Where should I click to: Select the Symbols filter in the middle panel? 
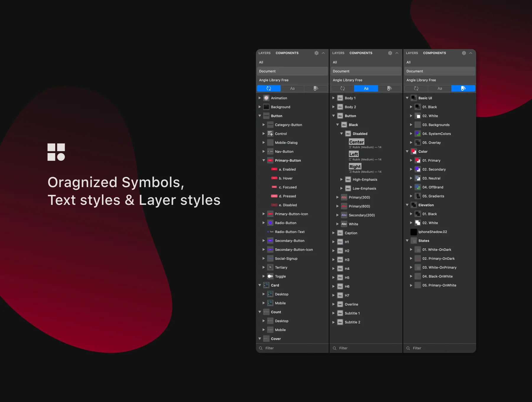[343, 88]
